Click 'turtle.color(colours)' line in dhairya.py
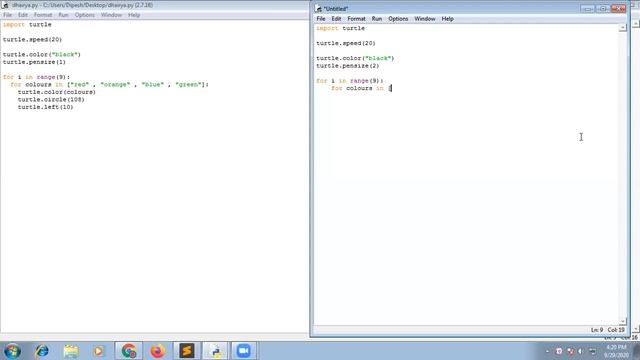 coord(57,92)
